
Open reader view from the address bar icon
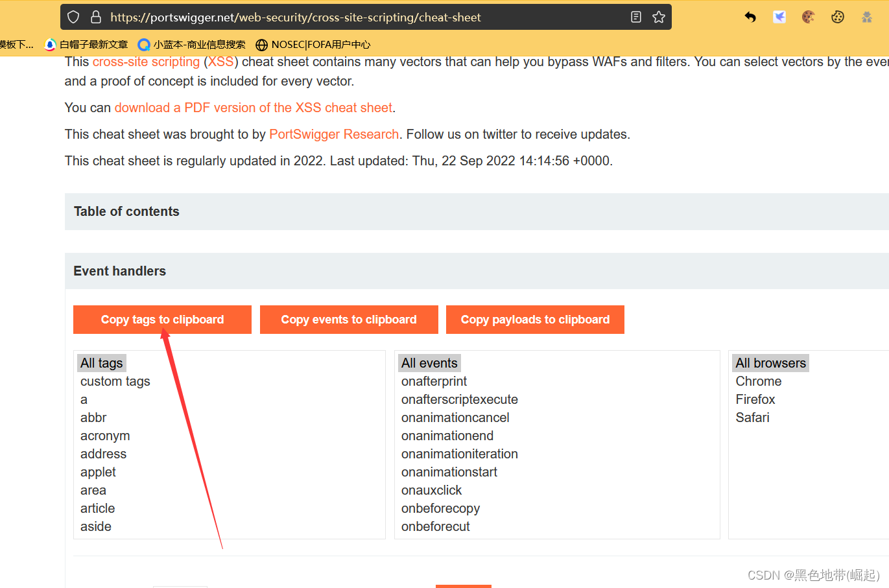tap(635, 17)
